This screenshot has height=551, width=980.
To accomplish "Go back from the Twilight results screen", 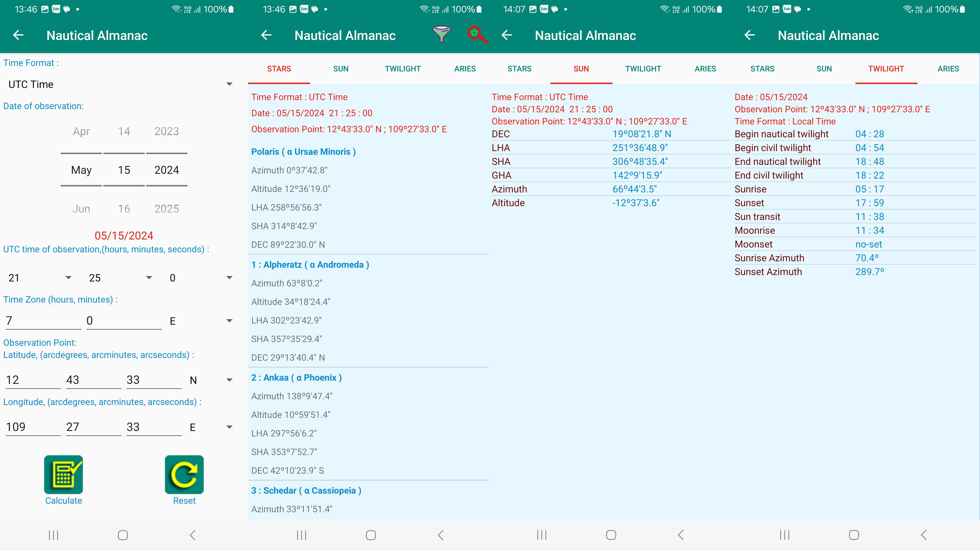I will tap(750, 35).
